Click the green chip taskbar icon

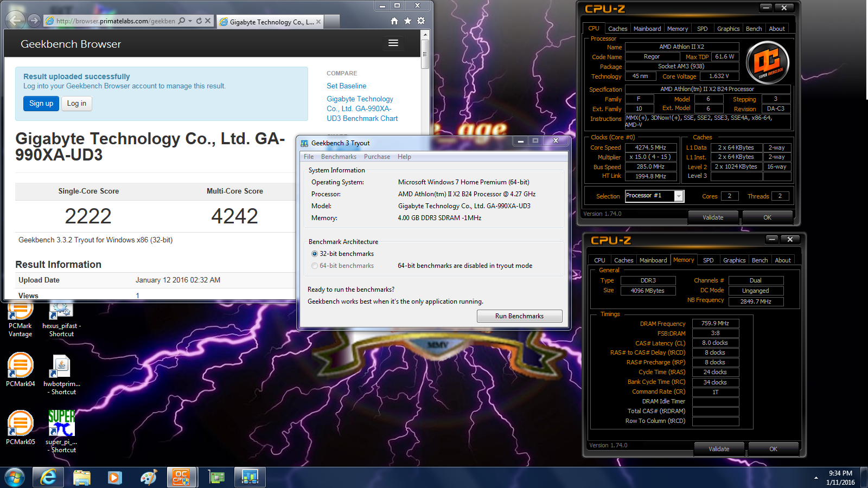pos(216,477)
